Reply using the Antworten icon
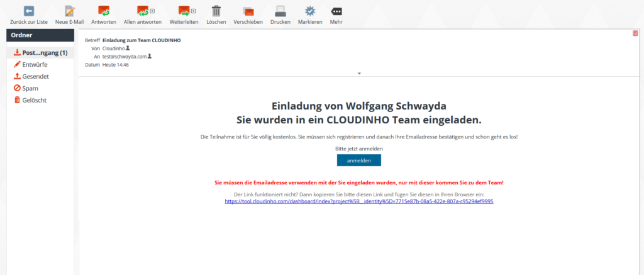The width and height of the screenshot is (644, 275). click(x=104, y=11)
